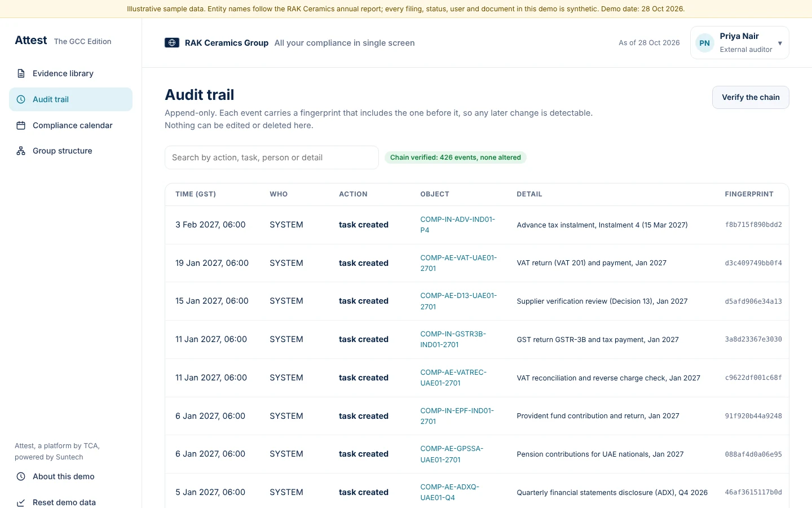812x508 pixels.
Task: Expand the Priya Nair user dropdown arrow
Action: coord(780,43)
